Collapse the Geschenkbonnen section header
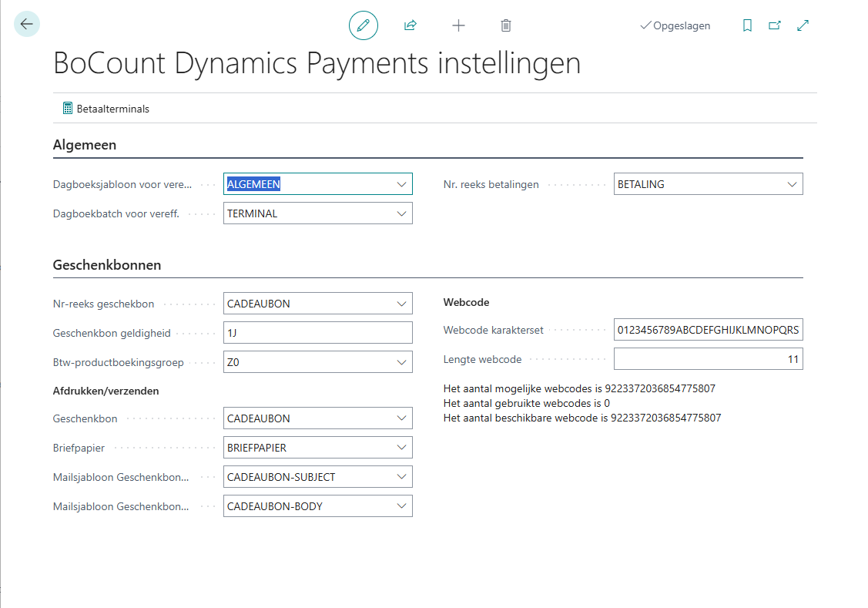868x608 pixels. (107, 264)
